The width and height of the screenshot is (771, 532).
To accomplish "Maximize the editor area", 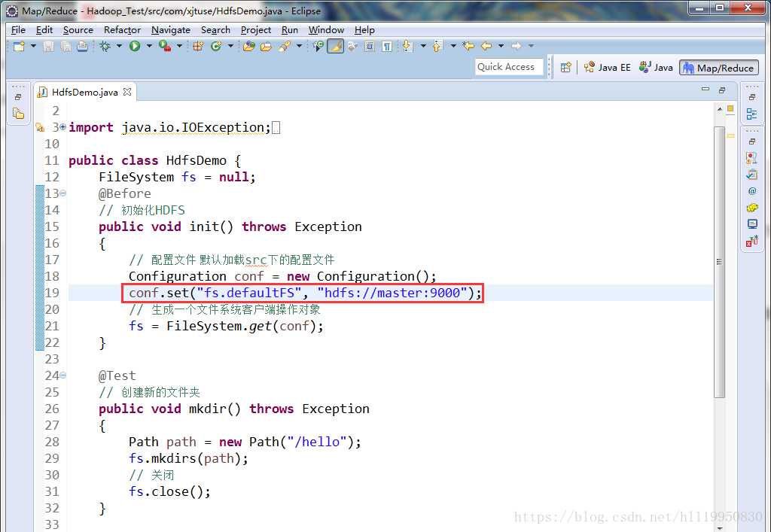I will 722,90.
